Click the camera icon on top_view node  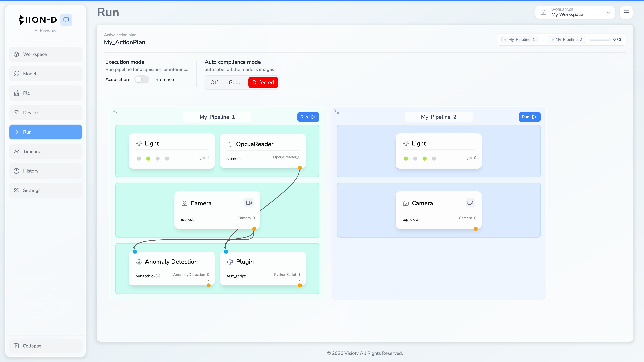click(406, 203)
